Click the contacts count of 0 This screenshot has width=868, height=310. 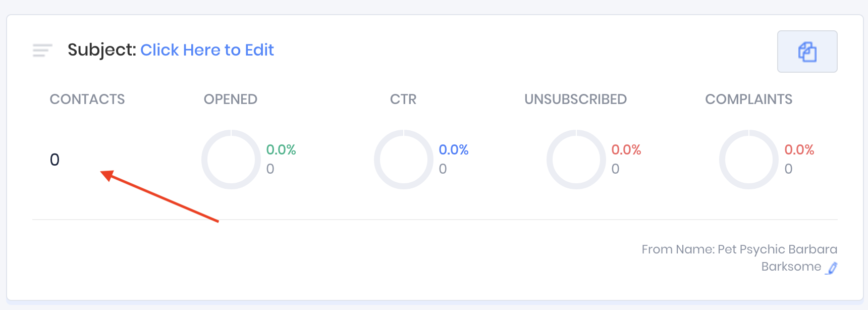(55, 160)
